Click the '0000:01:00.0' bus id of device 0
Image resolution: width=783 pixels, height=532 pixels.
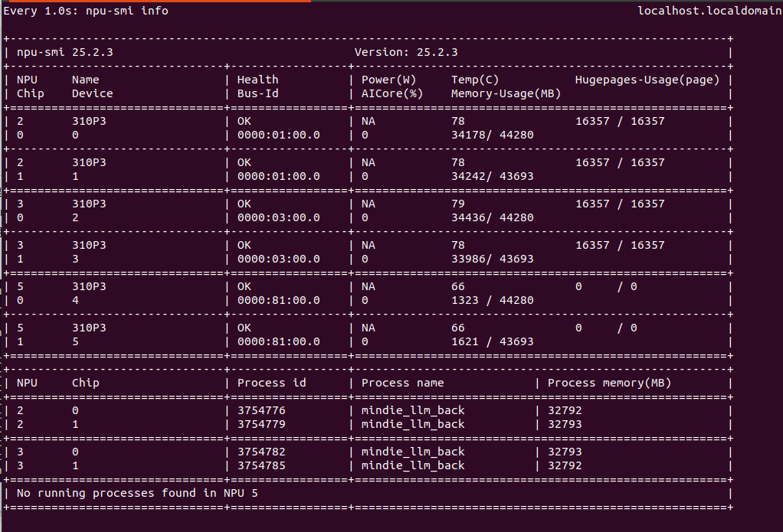tap(279, 135)
